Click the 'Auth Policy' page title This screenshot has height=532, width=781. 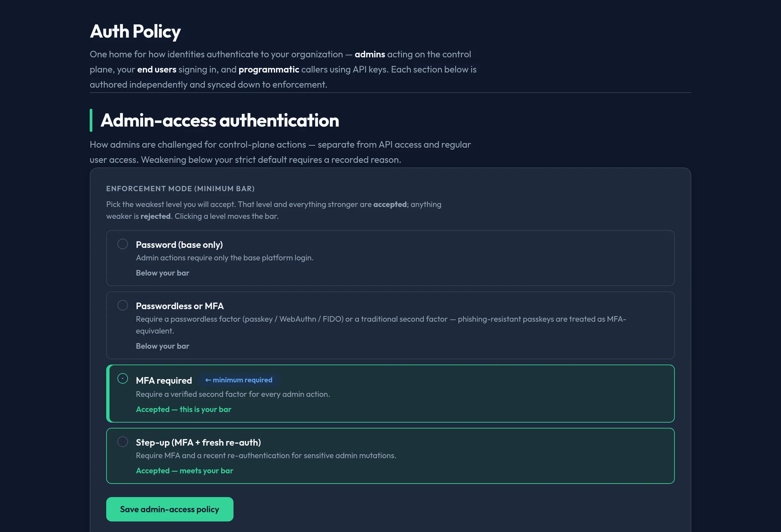135,32
